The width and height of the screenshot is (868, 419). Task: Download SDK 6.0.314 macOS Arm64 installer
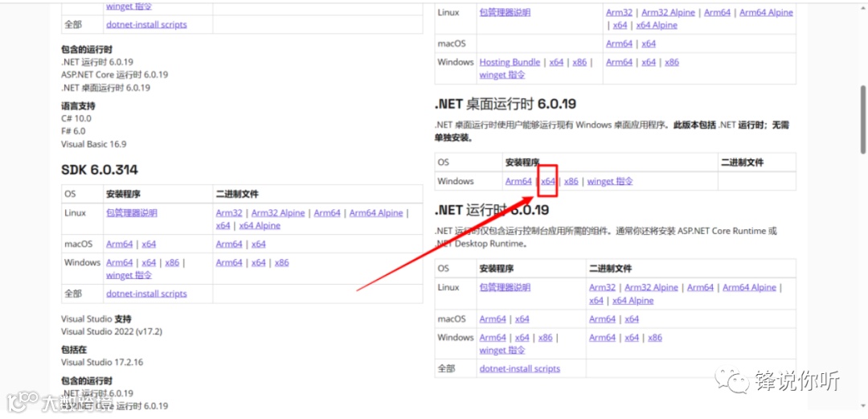(x=120, y=244)
